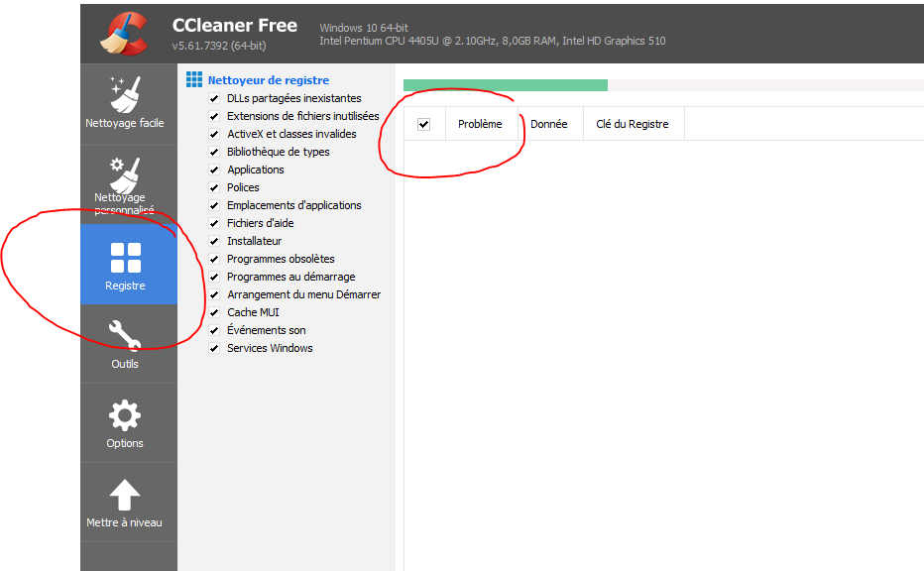Uncheck Fichiers d'aide
This screenshot has height=571, width=924.
pyautogui.click(x=214, y=223)
